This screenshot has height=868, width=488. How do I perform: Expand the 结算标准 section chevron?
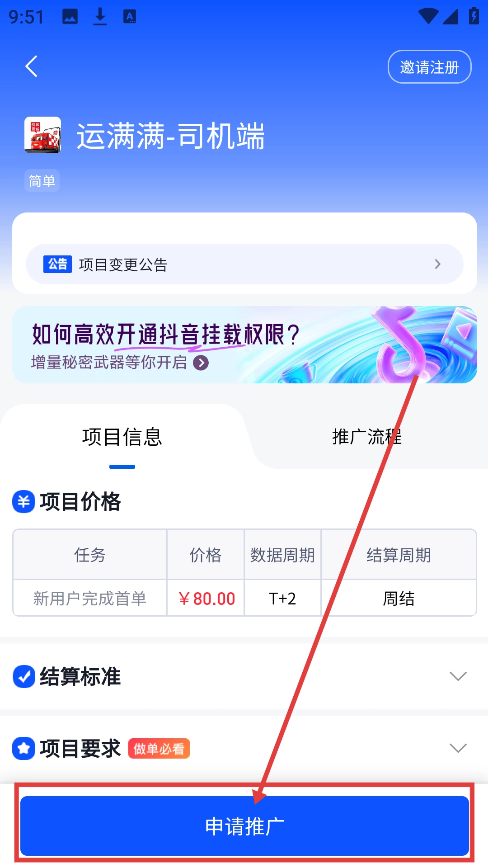458,676
